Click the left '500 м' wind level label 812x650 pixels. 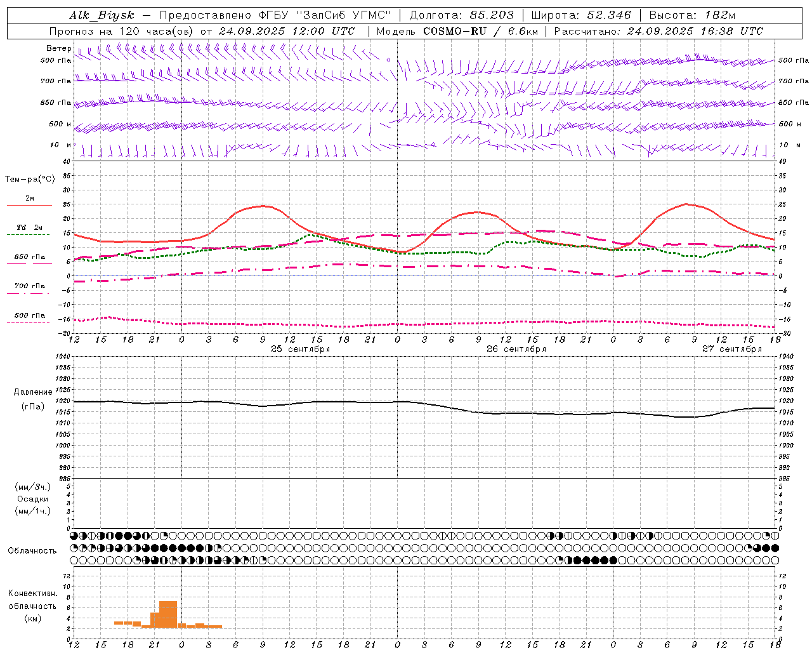pyautogui.click(x=61, y=124)
